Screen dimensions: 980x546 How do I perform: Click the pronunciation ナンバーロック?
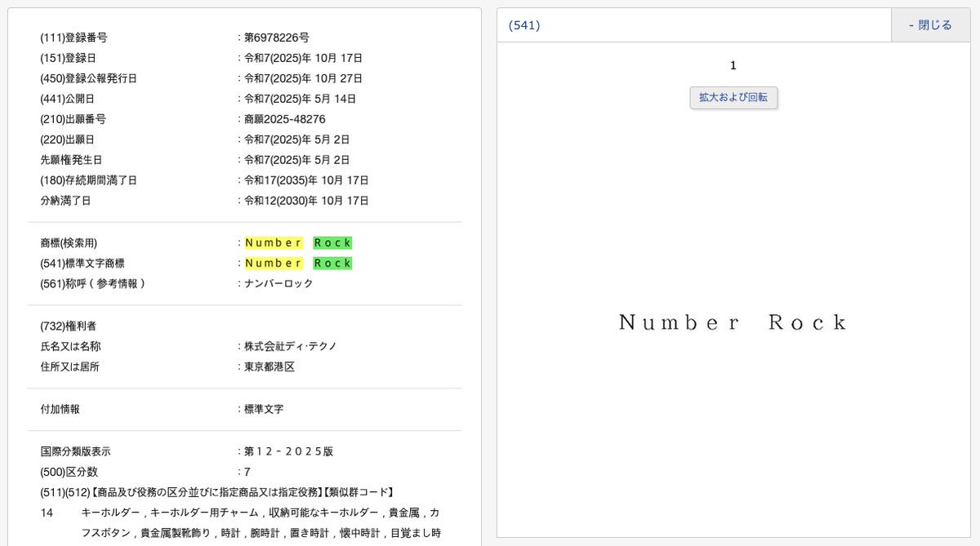[278, 283]
